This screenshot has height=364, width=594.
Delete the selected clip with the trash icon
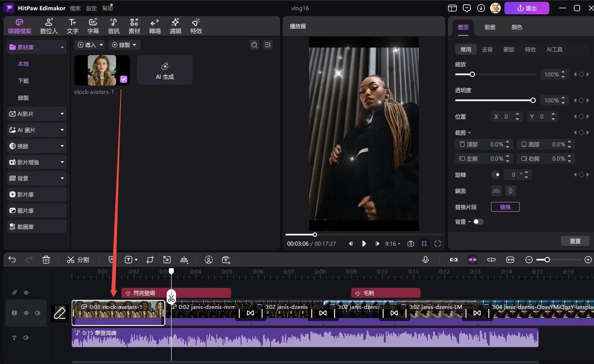[46, 260]
